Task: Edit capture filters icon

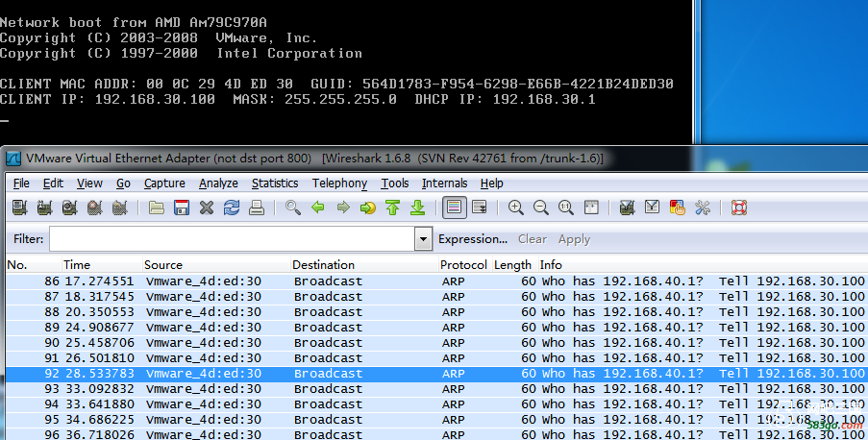Action: point(627,208)
